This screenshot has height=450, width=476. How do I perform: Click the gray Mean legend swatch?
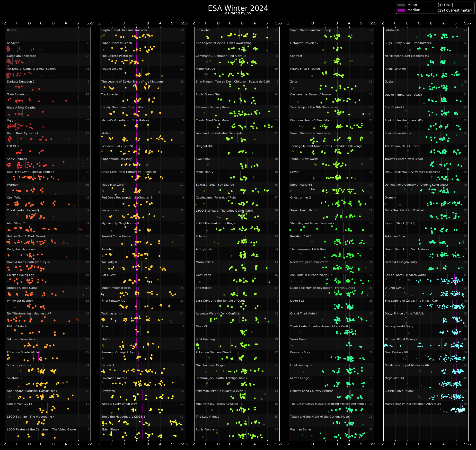pyautogui.click(x=401, y=5)
